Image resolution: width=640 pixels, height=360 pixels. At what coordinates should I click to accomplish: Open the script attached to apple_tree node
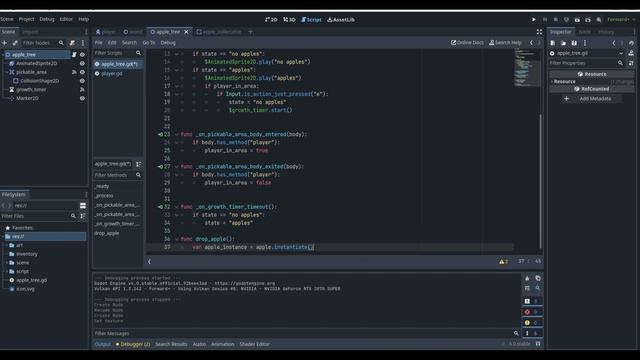click(74, 55)
